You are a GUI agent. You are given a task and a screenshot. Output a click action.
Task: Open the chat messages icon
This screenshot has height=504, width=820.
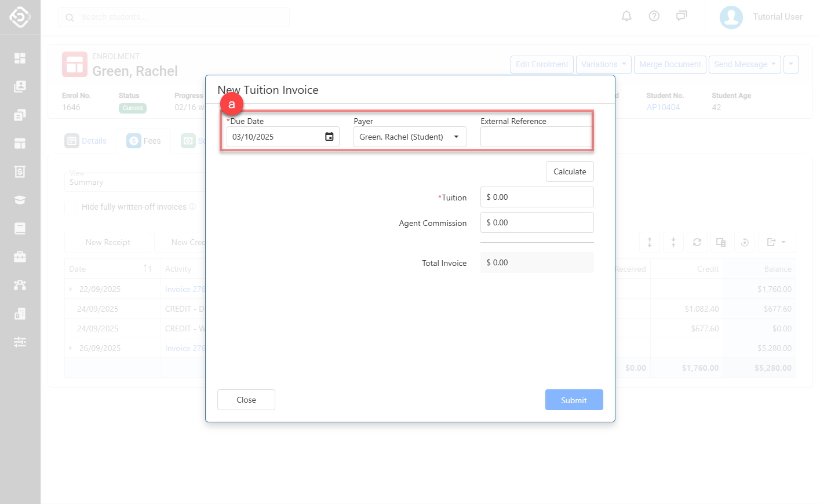coord(681,16)
